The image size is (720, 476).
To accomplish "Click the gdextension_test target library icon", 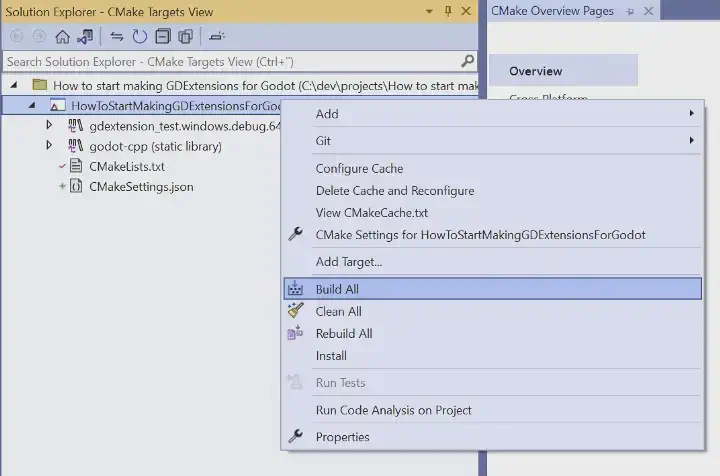I will pos(75,126).
